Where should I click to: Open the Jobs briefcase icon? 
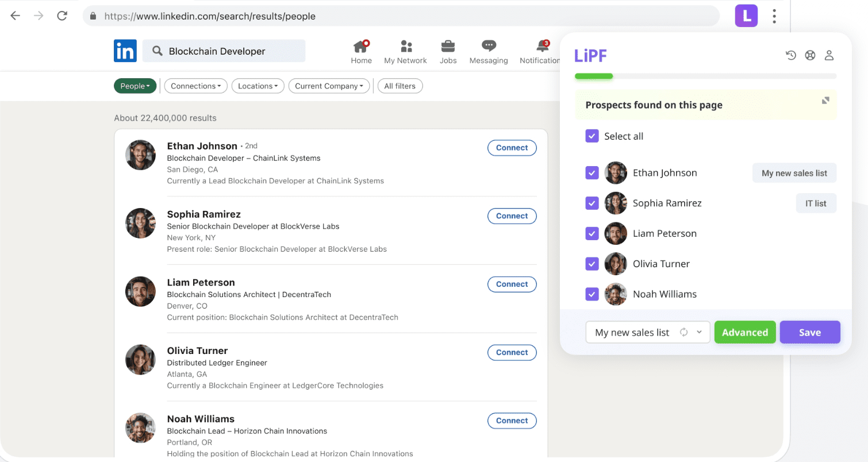point(448,52)
